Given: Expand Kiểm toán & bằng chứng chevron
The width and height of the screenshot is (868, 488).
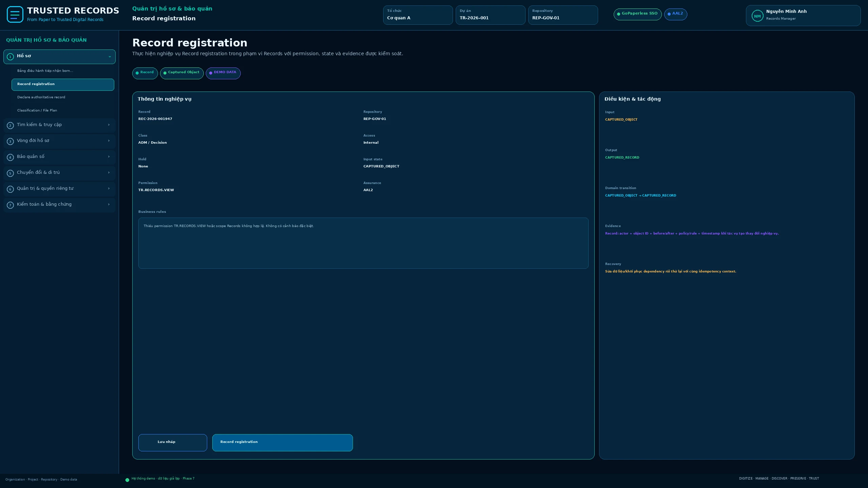Looking at the screenshot, I should click(x=108, y=204).
